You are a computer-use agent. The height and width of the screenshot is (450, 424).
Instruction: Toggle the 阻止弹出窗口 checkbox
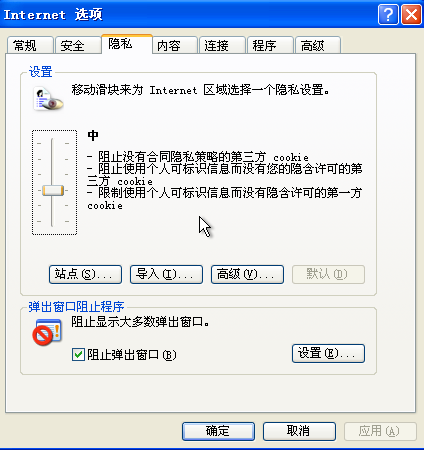click(x=78, y=354)
